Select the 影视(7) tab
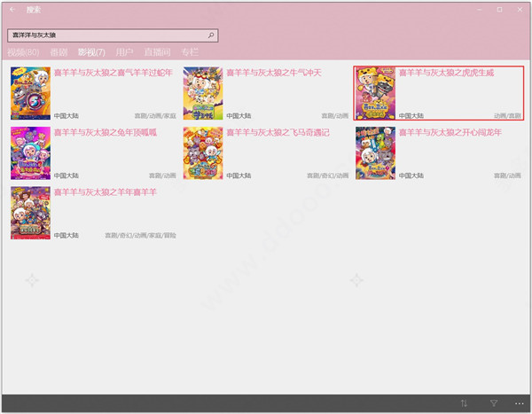This screenshot has height=414, width=532. (x=91, y=52)
